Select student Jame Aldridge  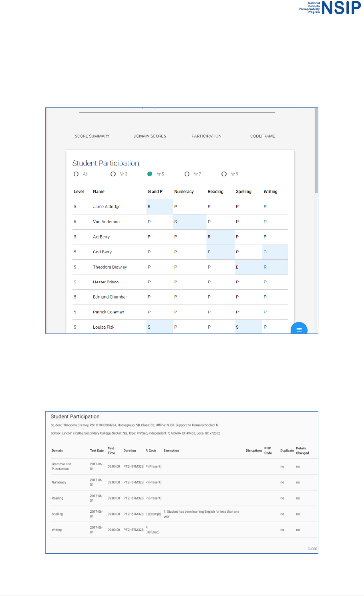[107, 207]
